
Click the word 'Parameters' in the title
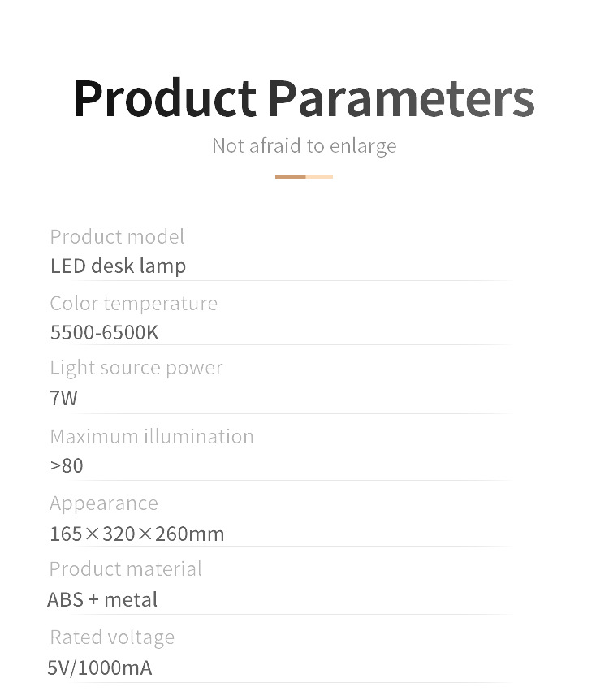tap(400, 99)
